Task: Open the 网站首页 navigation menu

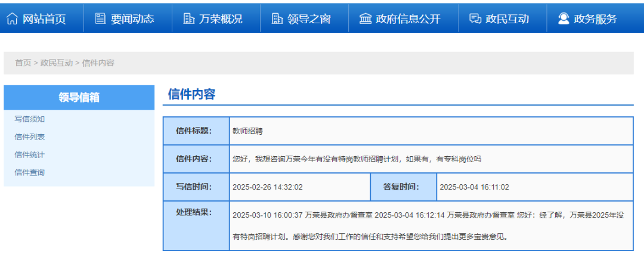Action: 44,19
